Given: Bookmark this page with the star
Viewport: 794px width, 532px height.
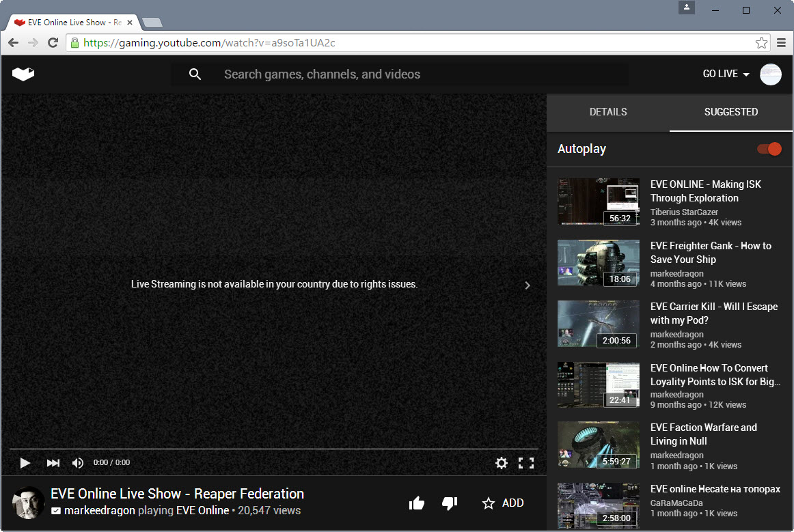Looking at the screenshot, I should click(x=761, y=43).
